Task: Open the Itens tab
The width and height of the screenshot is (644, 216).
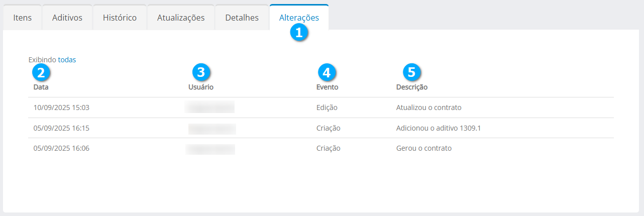Action: pyautogui.click(x=22, y=18)
